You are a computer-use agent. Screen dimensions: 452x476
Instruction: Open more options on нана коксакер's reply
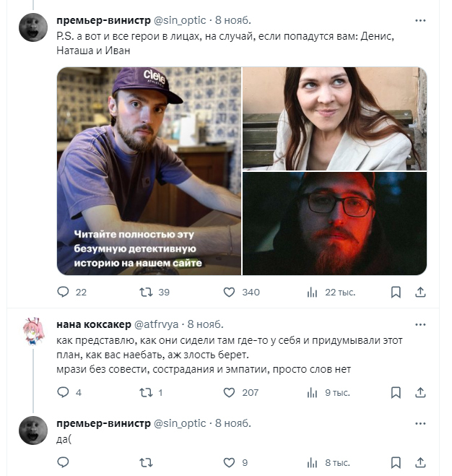[x=421, y=324]
